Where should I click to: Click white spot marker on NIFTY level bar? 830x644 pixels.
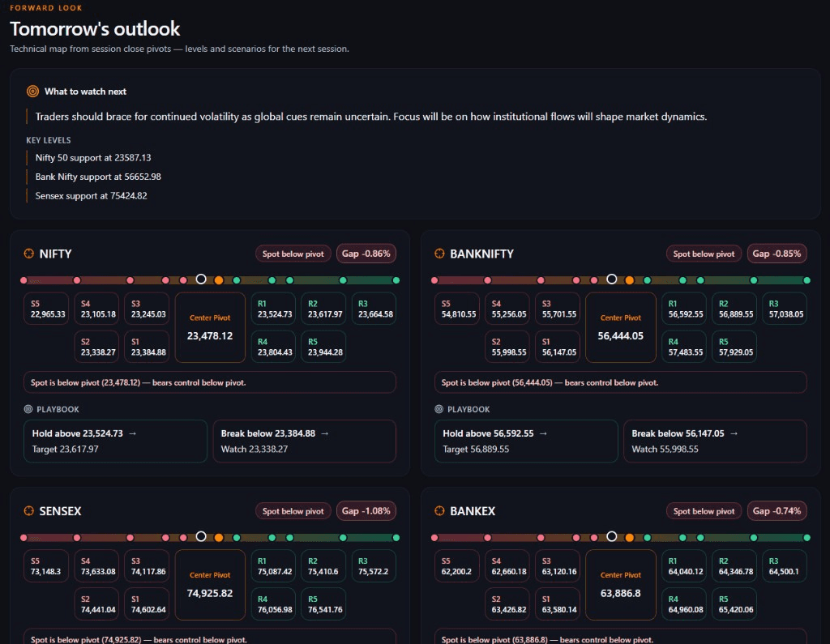point(201,279)
